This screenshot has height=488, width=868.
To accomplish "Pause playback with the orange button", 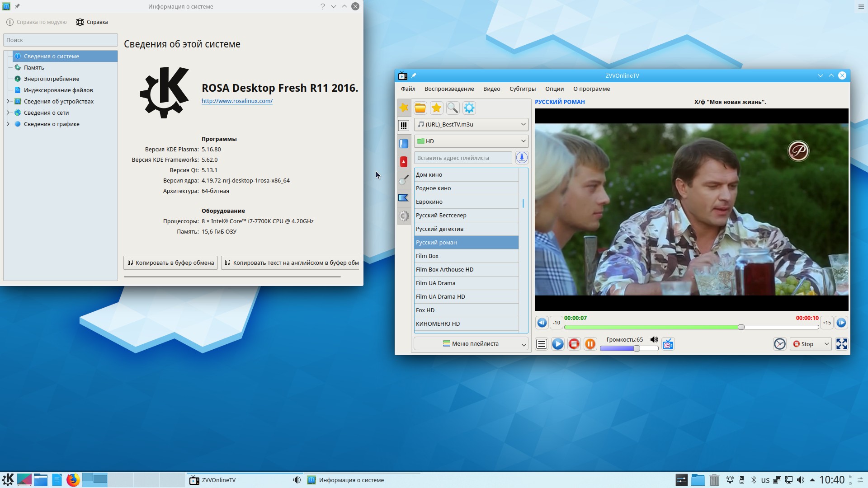I will coord(590,344).
